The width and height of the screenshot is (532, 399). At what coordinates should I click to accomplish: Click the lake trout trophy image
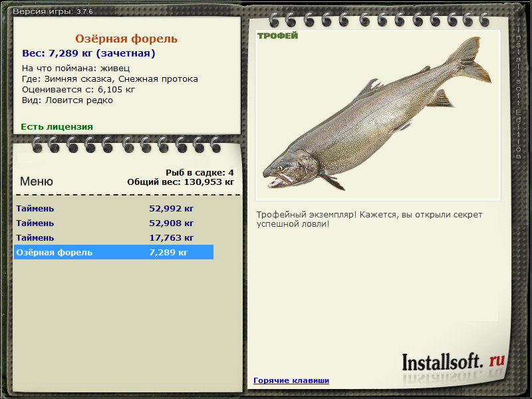(x=378, y=115)
